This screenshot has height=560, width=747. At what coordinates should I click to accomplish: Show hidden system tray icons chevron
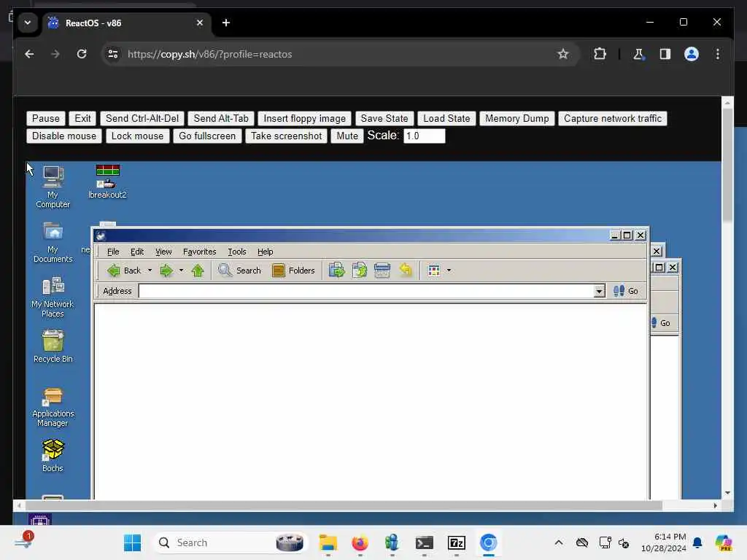[x=559, y=542]
